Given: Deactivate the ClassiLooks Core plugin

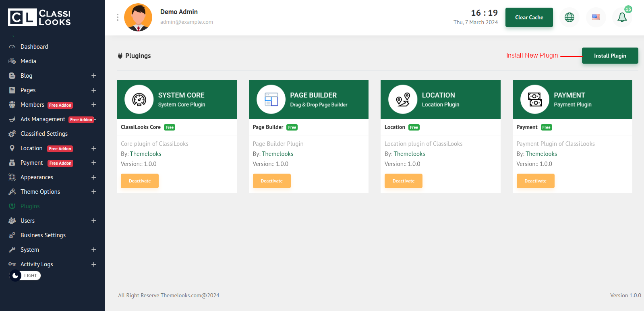Looking at the screenshot, I should pos(140,181).
